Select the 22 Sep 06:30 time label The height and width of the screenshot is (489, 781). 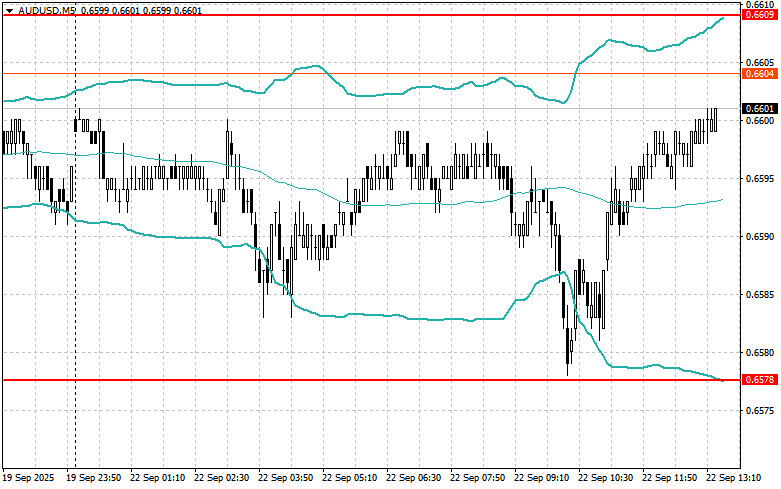(x=413, y=478)
